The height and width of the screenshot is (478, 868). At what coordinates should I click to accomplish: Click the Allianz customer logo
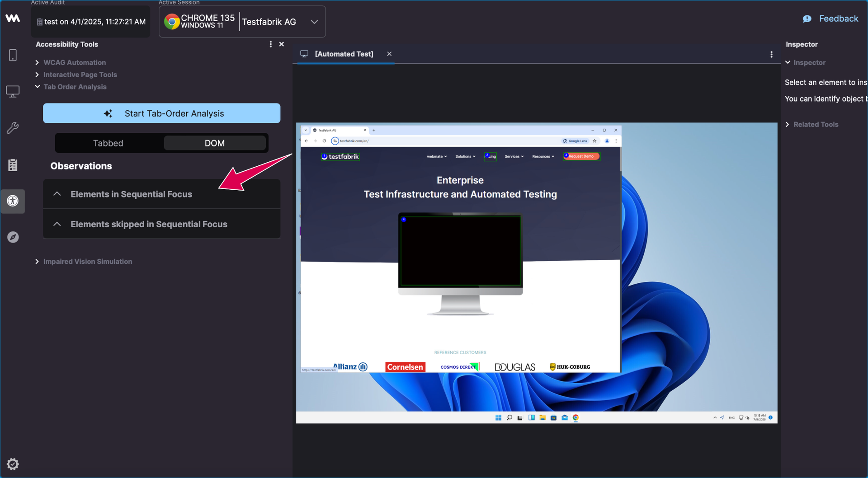point(350,367)
